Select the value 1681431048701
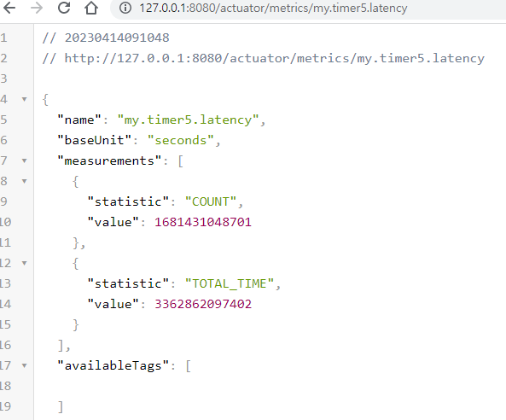Viewport: 506px width, 420px height. pyautogui.click(x=203, y=222)
